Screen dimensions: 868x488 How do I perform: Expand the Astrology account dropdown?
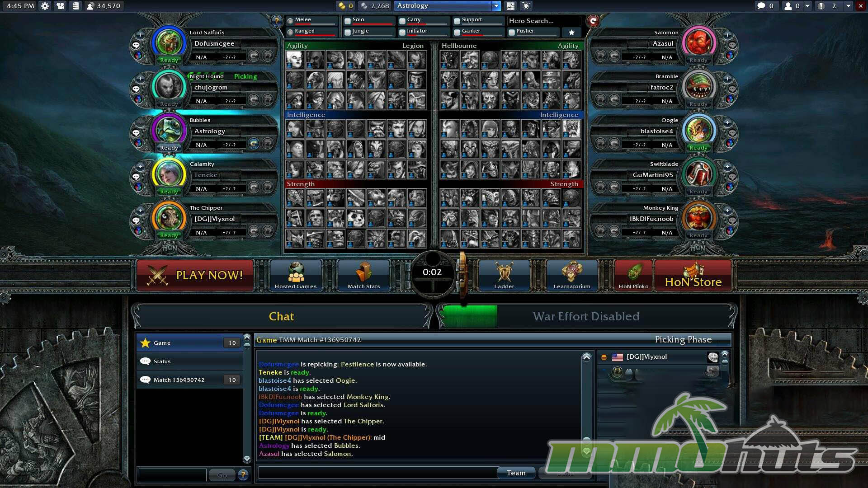[496, 6]
